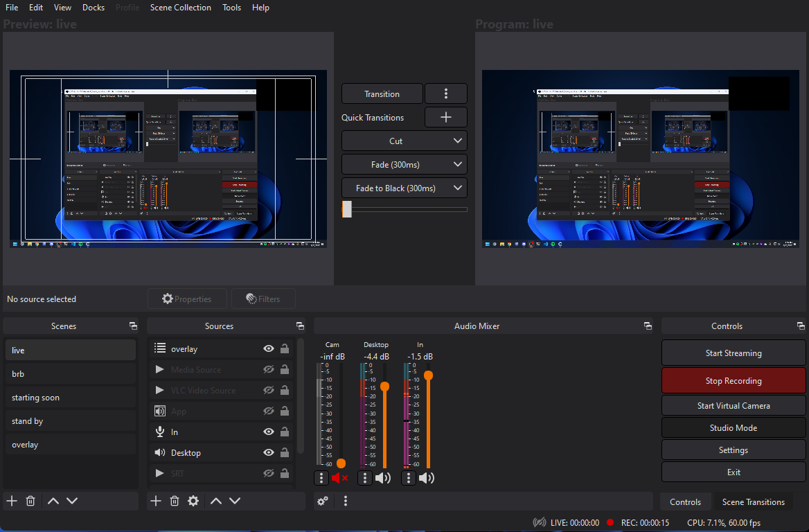Show the hidden Media Source
Screen dimensions: 809x532
(268, 369)
